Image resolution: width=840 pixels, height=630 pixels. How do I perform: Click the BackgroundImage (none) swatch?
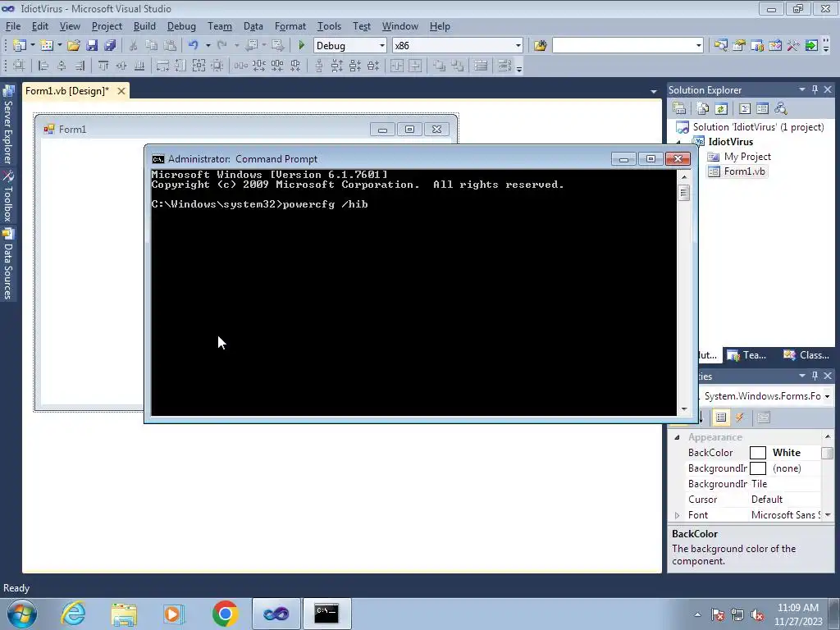tap(757, 468)
